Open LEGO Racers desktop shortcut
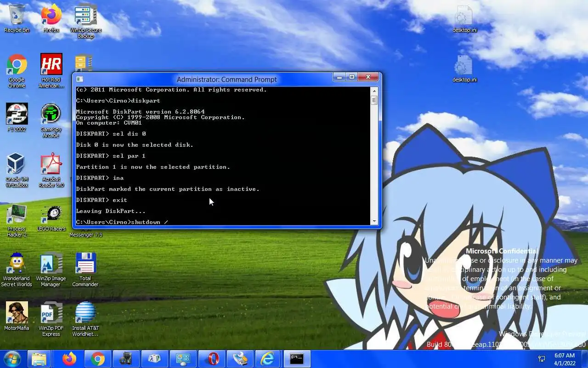 point(51,217)
